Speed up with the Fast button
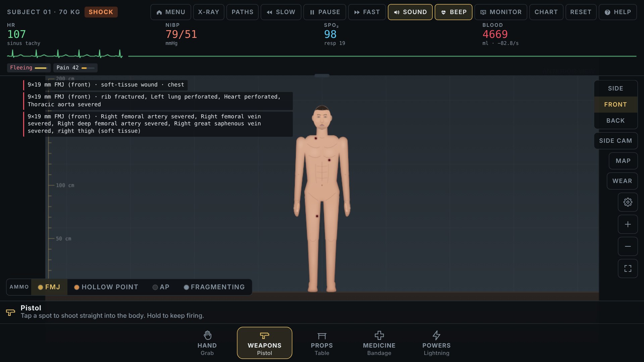This screenshot has height=362, width=644. pos(367,12)
